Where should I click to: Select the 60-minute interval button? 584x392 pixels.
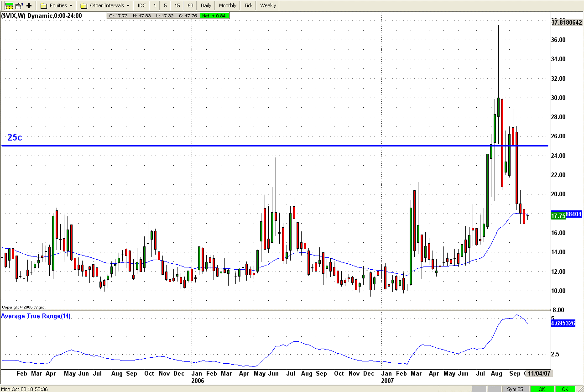[190, 5]
